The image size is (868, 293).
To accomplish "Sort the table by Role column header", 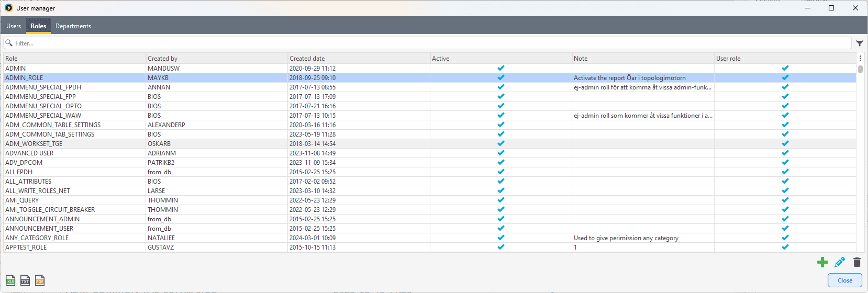I will (x=12, y=59).
